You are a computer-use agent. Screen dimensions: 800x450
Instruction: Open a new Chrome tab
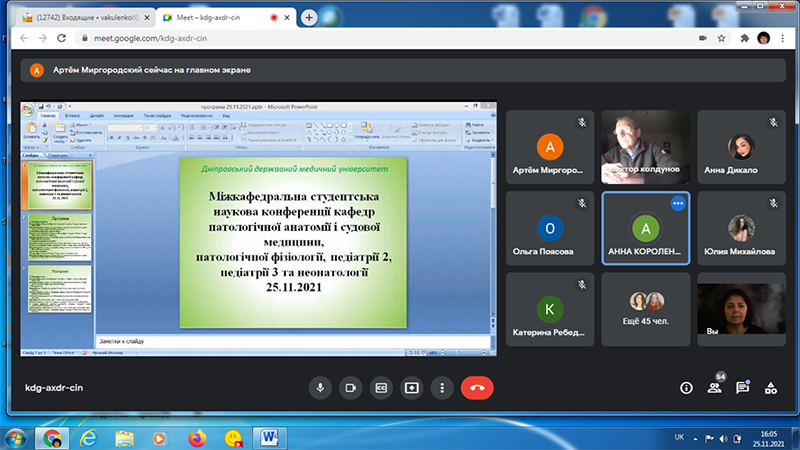coord(309,17)
